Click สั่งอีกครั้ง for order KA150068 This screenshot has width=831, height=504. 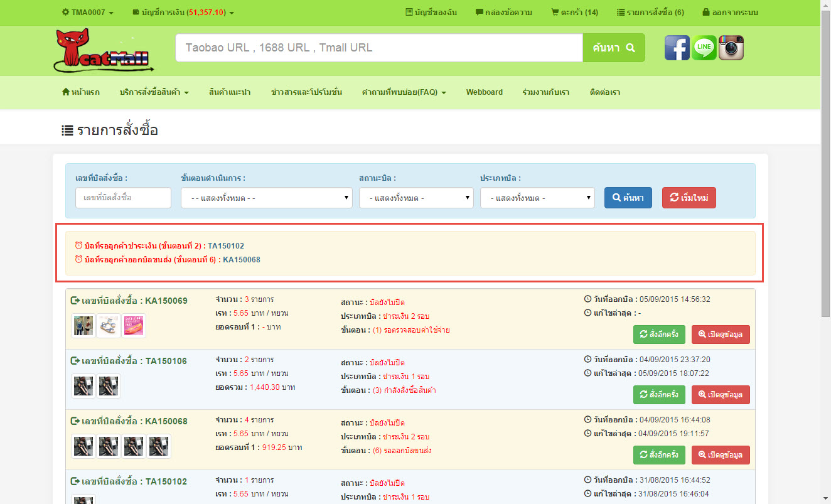coord(659,455)
